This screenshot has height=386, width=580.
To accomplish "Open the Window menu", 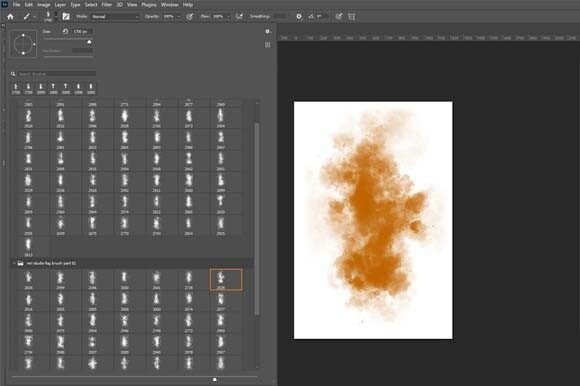I will 170,5.
